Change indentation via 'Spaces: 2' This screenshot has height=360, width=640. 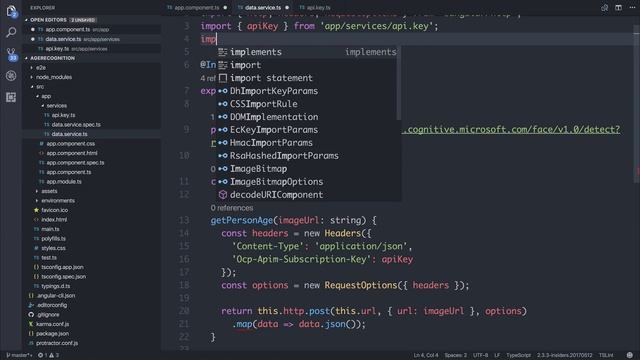click(x=456, y=355)
